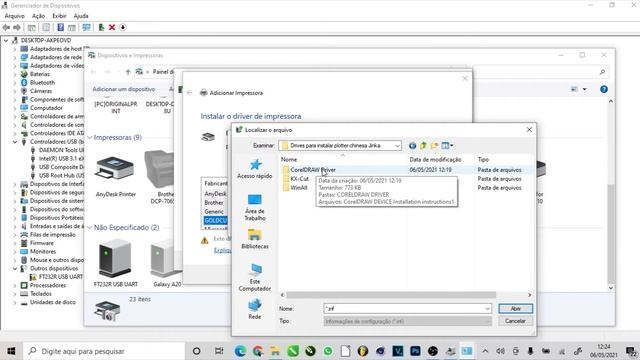
Task: Select Este Computador in places bar
Action: point(255,278)
